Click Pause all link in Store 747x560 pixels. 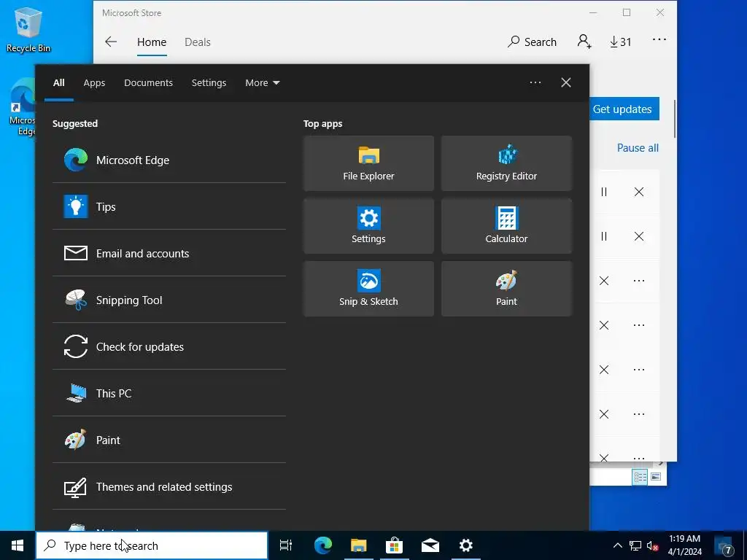click(638, 148)
